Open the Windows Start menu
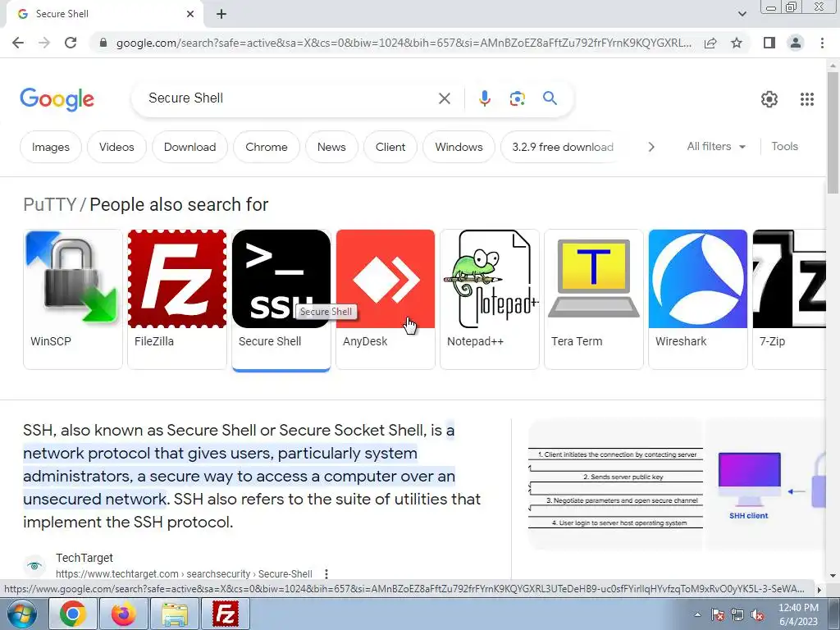This screenshot has width=840, height=630. pyautogui.click(x=21, y=614)
